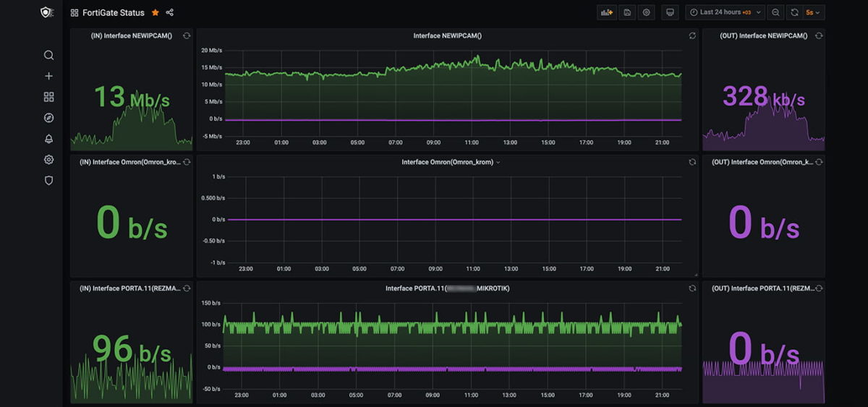Share the FortiGate Status dashboard
868x407 pixels.
170,12
